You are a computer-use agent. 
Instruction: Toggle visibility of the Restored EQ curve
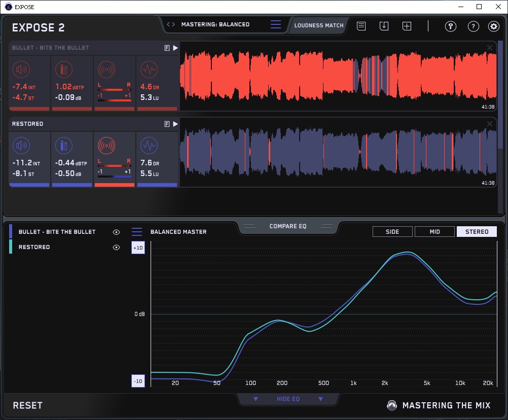pyautogui.click(x=117, y=247)
